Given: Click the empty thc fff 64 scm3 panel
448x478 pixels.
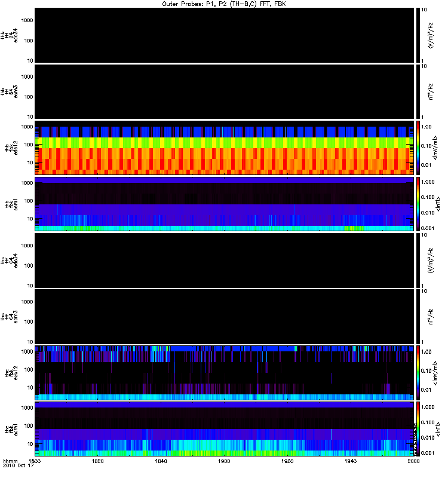Looking at the screenshot, I should pos(225,317).
